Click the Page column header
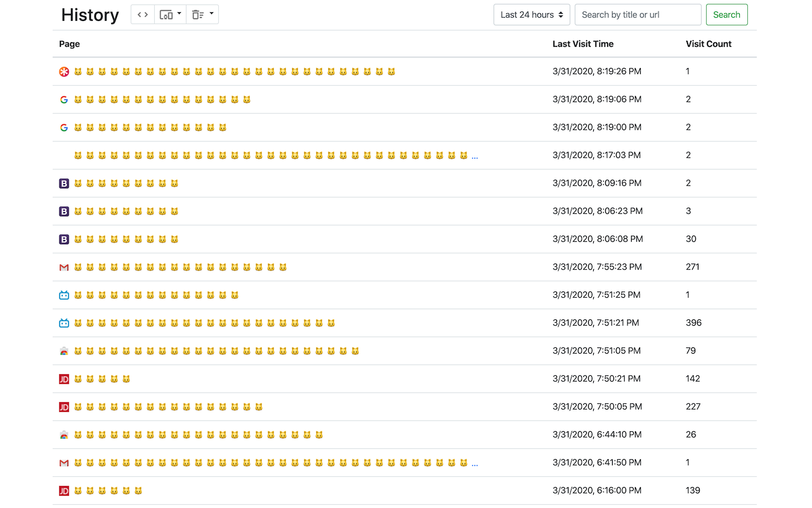This screenshot has height=508, width=812. coord(70,44)
